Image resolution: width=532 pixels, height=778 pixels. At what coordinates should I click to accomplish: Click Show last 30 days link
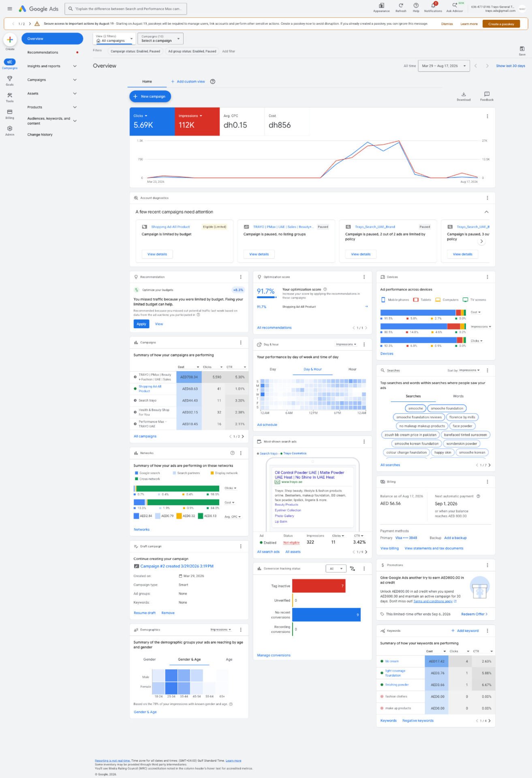click(510, 66)
